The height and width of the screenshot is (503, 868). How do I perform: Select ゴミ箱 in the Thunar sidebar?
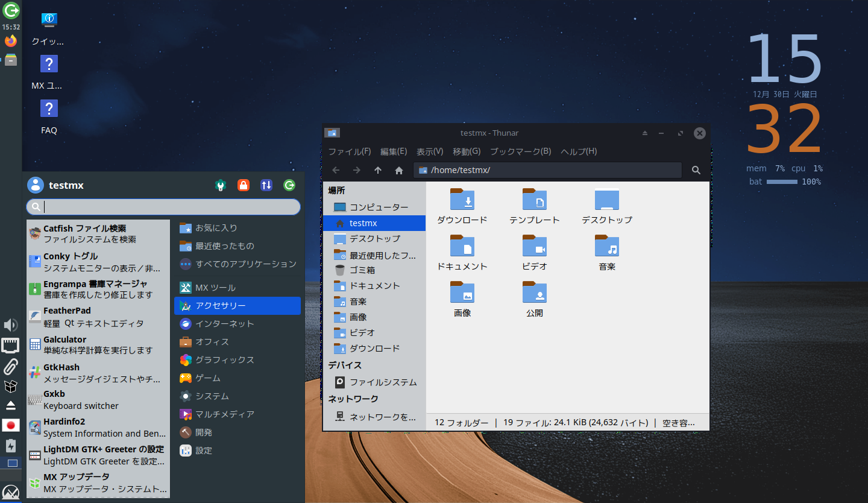tap(362, 270)
